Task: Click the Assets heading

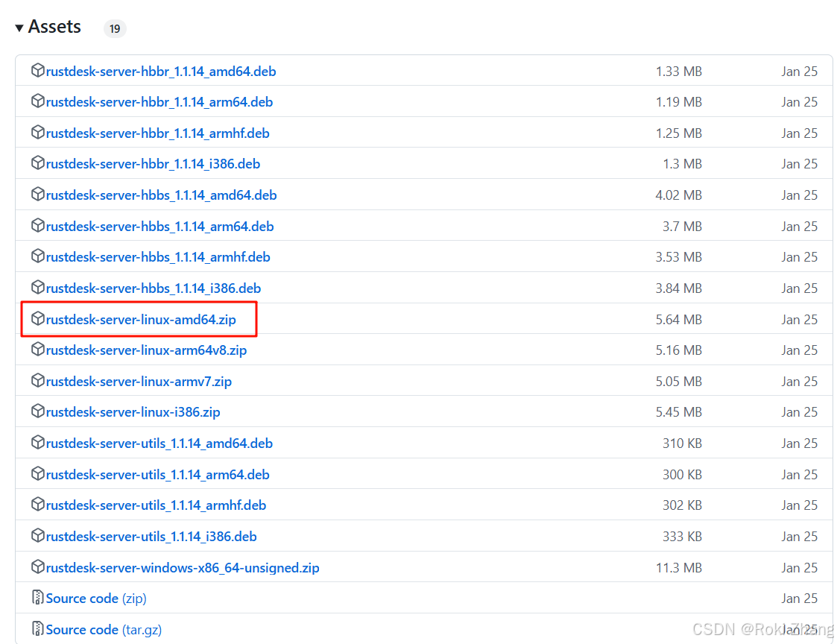Action: click(54, 27)
